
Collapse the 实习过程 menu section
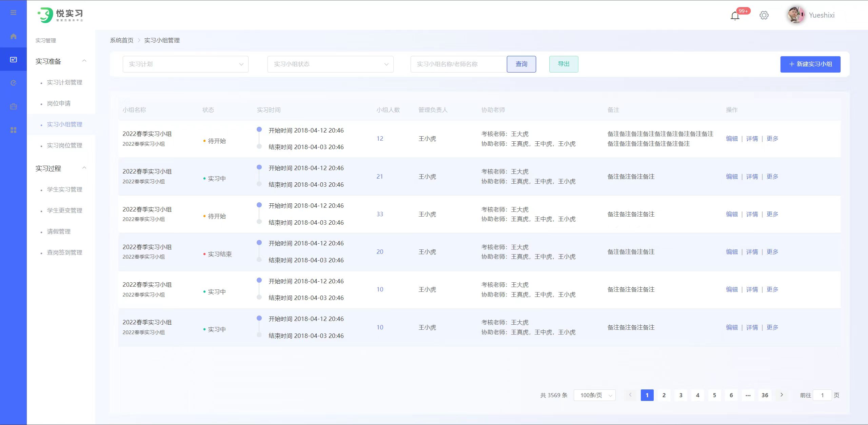84,168
